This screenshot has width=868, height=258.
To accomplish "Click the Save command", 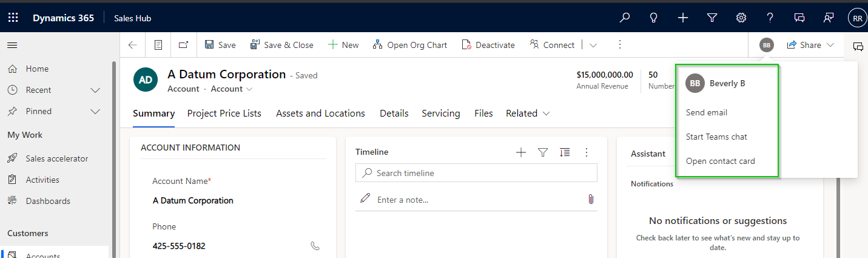I will point(220,45).
